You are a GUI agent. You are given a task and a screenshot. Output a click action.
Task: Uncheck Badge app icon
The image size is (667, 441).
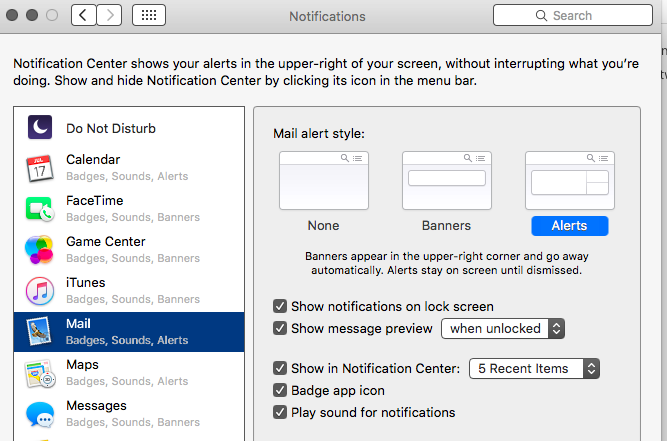pos(280,390)
